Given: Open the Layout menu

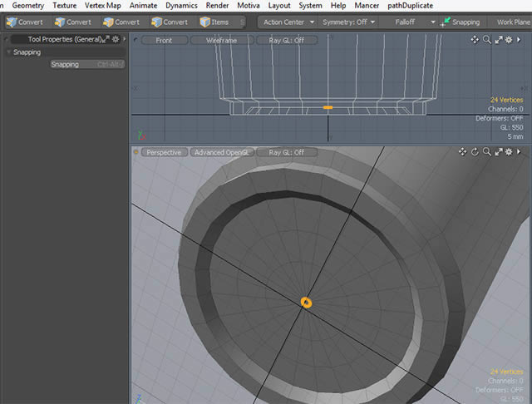Looking at the screenshot, I should [279, 6].
